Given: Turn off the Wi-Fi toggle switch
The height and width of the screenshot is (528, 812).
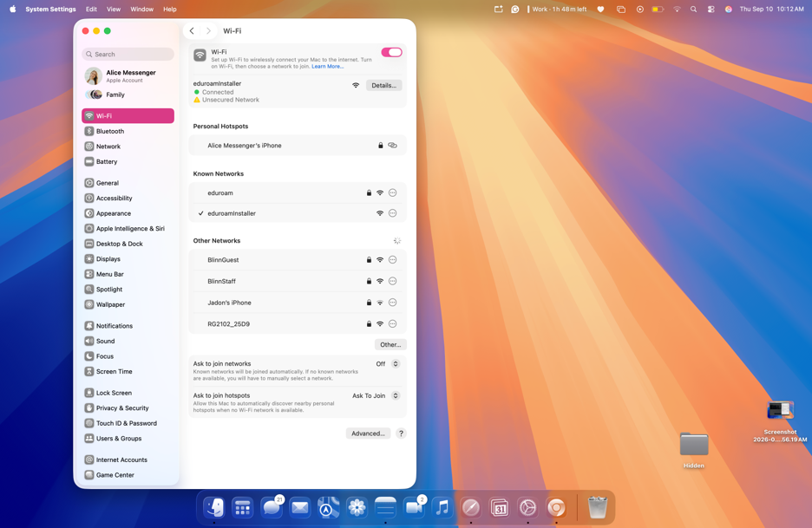Looking at the screenshot, I should pyautogui.click(x=391, y=52).
